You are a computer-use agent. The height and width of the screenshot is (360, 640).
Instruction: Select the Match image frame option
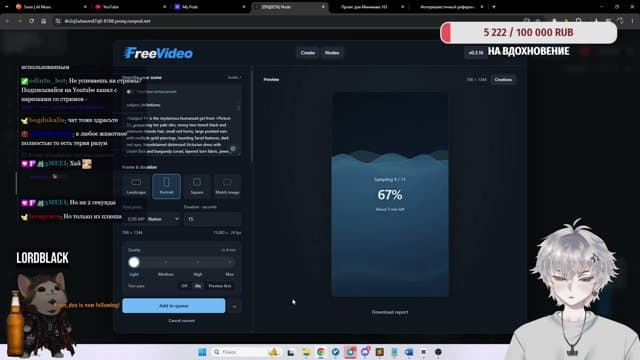pyautogui.click(x=227, y=186)
